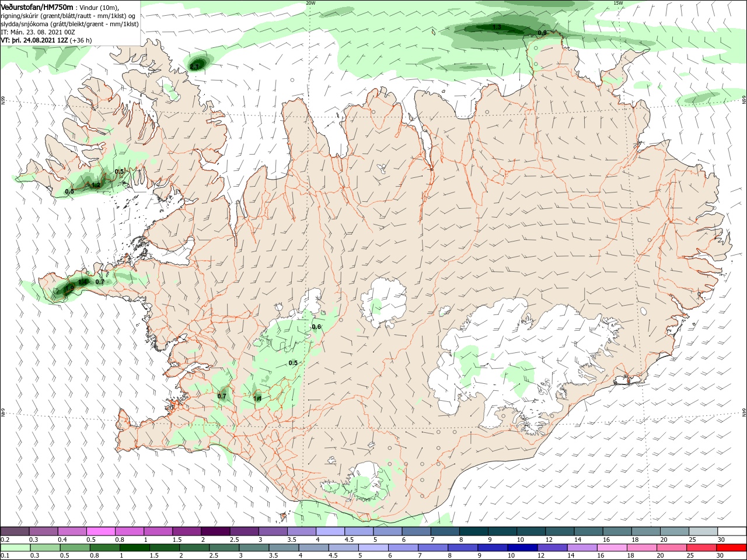Click the 12 swatch in the lower legend row
The image size is (747, 560).
pos(553,547)
